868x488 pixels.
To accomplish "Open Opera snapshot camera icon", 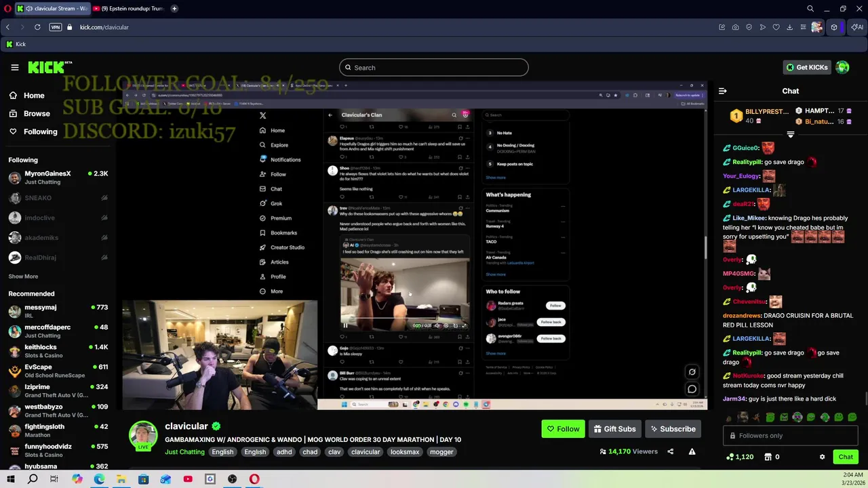I will (x=735, y=27).
